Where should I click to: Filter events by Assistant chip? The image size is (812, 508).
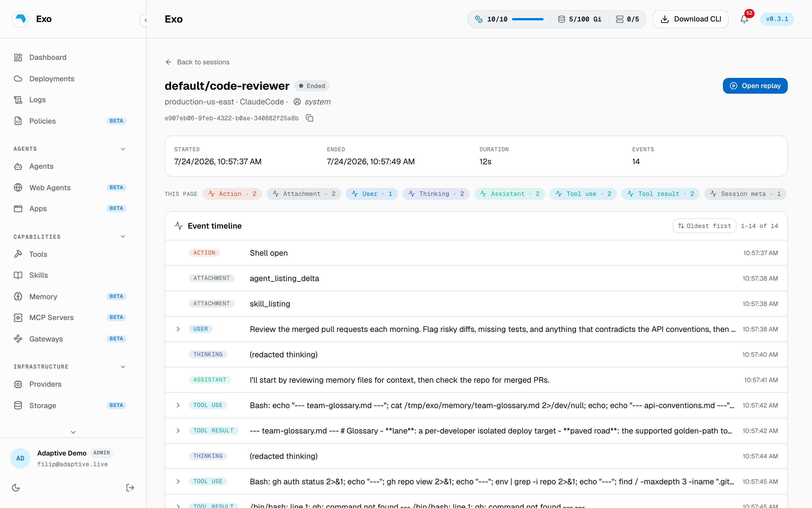pos(510,194)
